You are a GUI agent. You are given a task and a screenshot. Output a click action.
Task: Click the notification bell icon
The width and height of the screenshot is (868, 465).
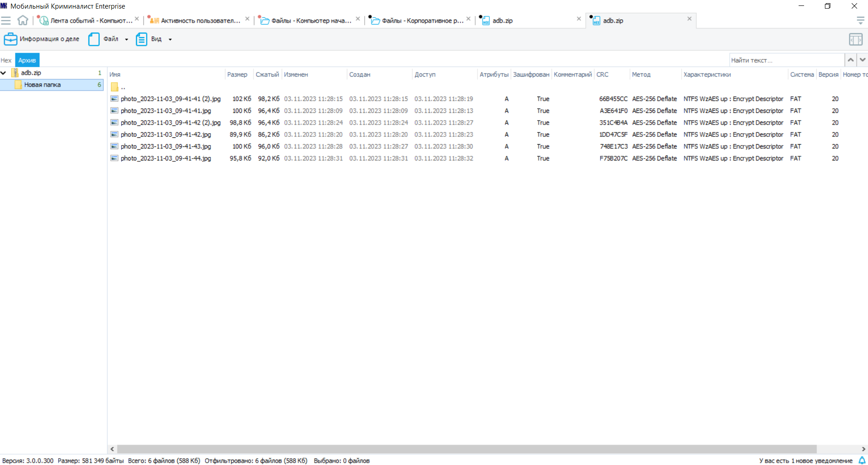pyautogui.click(x=862, y=460)
